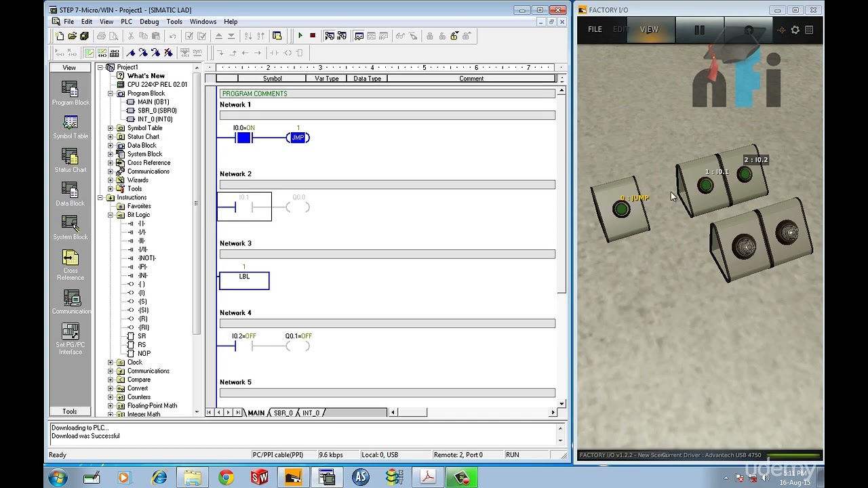The image size is (868, 488).
Task: Open the Factory I/O VIEW menu
Action: click(649, 30)
